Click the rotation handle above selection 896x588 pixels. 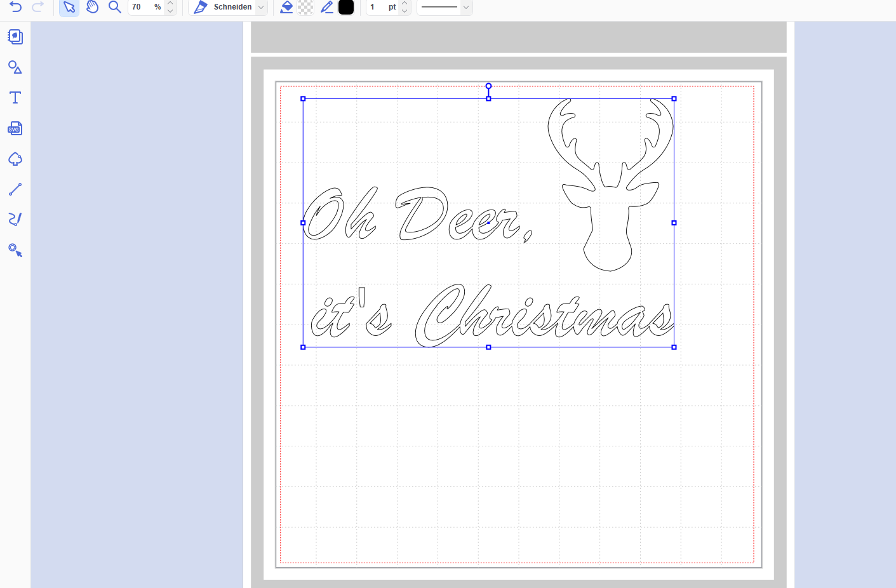488,86
